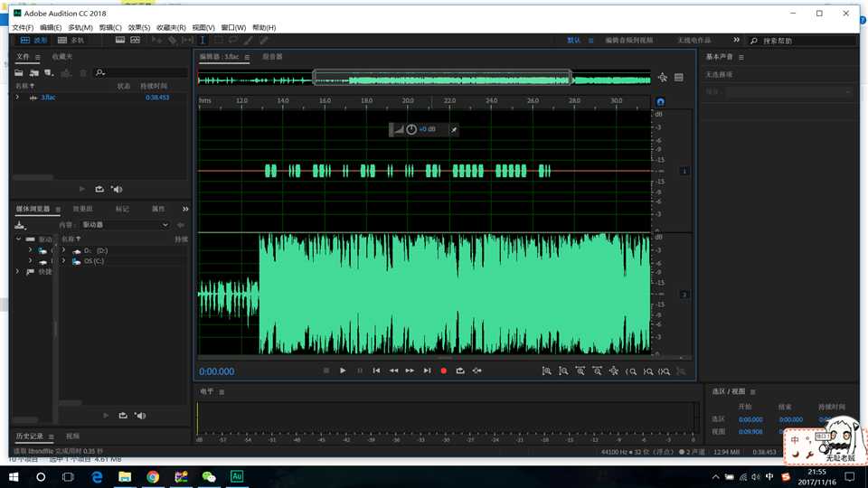Show more panel tabs double chevron
The height and width of the screenshot is (488, 868).
pyautogui.click(x=185, y=209)
